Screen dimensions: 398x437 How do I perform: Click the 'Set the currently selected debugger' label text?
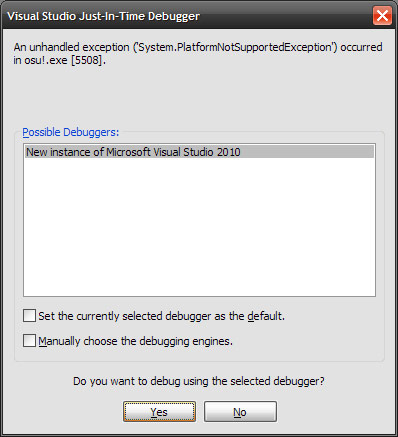coord(162,316)
